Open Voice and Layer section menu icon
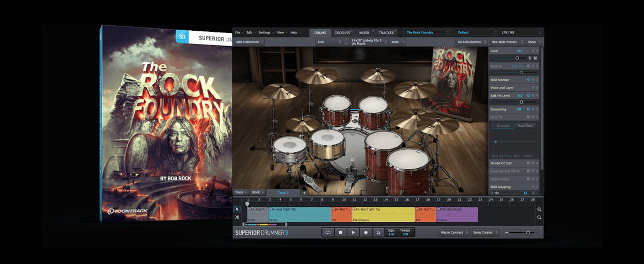The image size is (644, 264). [533, 87]
